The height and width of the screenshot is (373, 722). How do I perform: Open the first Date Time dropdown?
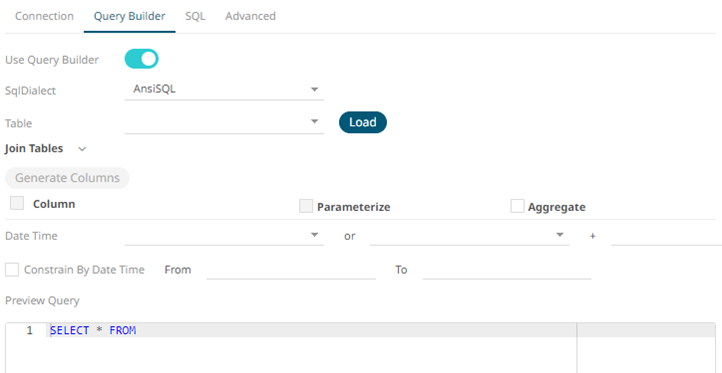224,235
